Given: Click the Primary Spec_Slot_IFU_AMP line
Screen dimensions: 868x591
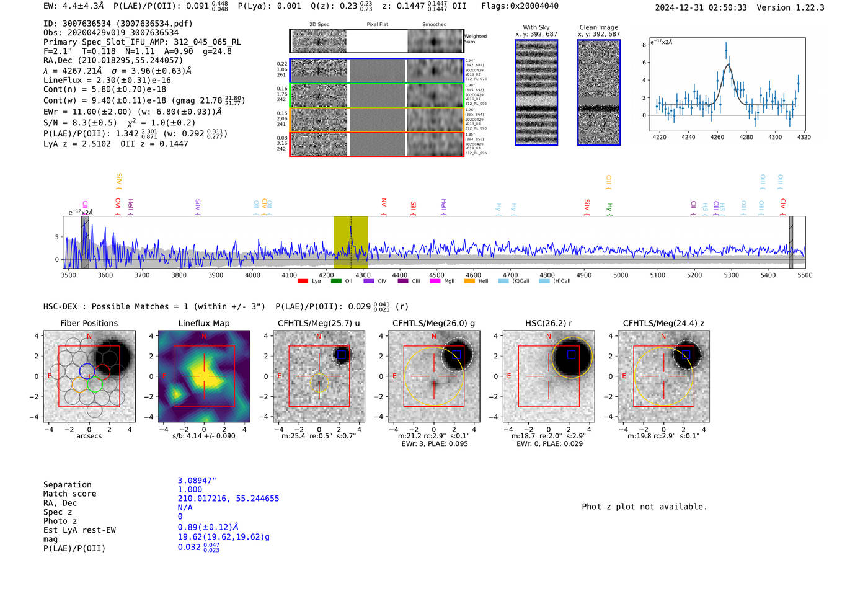Looking at the screenshot, I should pyautogui.click(x=143, y=42).
